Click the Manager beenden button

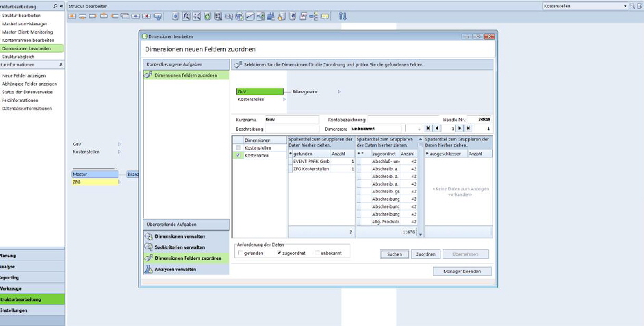pyautogui.click(x=463, y=271)
